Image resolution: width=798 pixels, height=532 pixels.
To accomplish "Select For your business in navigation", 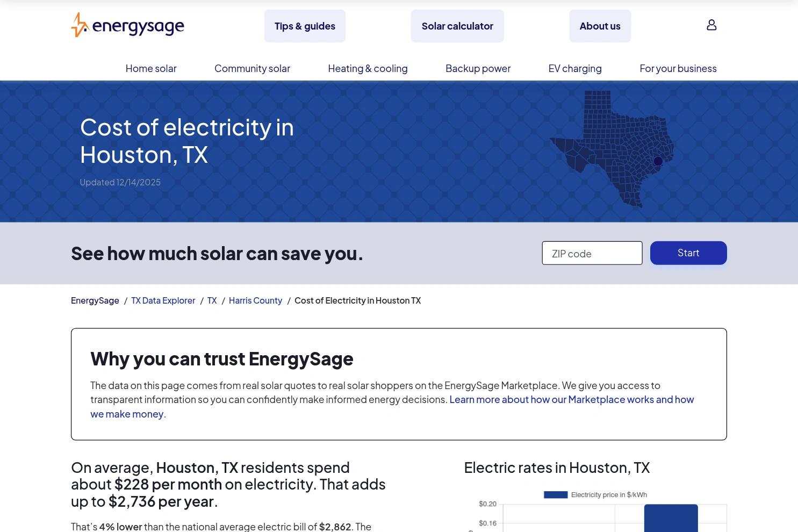I will click(x=678, y=68).
